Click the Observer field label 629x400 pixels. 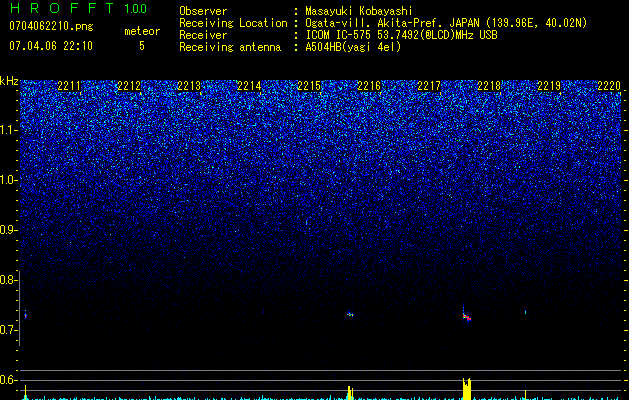coord(203,11)
